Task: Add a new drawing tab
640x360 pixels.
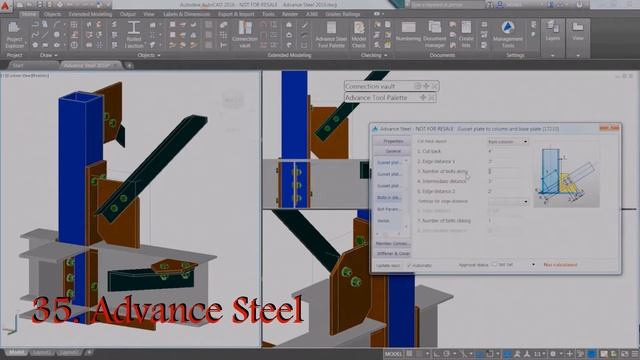Action: 129,65
